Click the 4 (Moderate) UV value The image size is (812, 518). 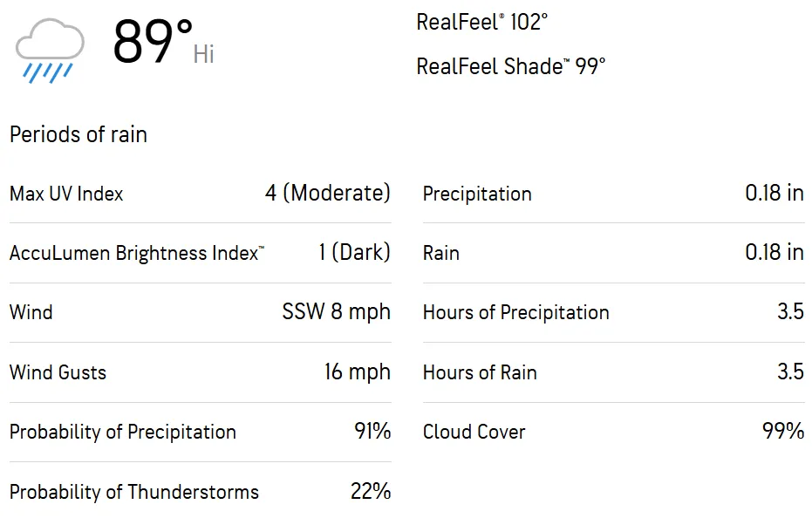(327, 193)
